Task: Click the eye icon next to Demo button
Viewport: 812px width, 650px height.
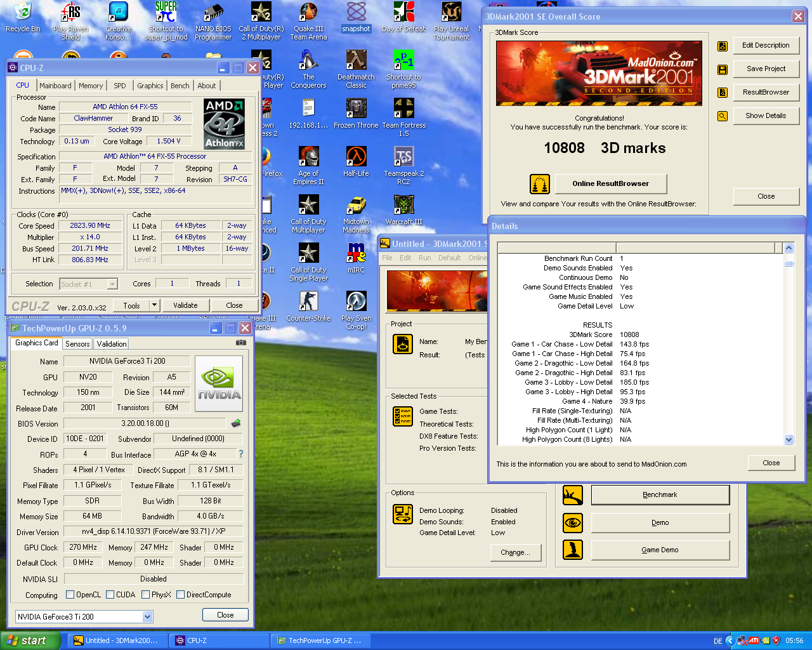Action: tap(573, 522)
